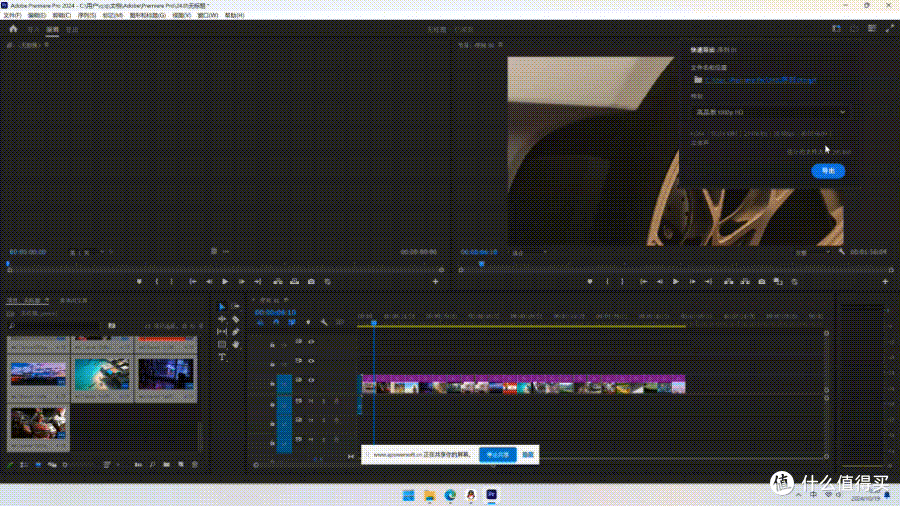Open the export preset dropdown

770,112
